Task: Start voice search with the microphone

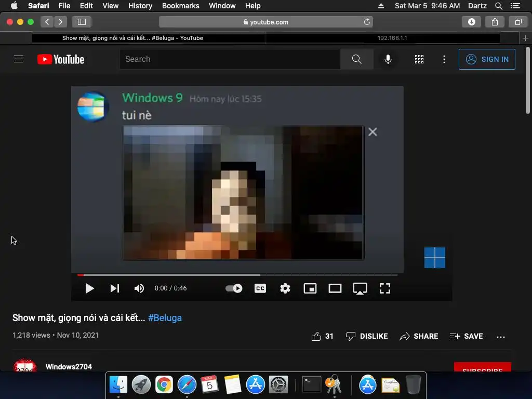Action: click(388, 59)
